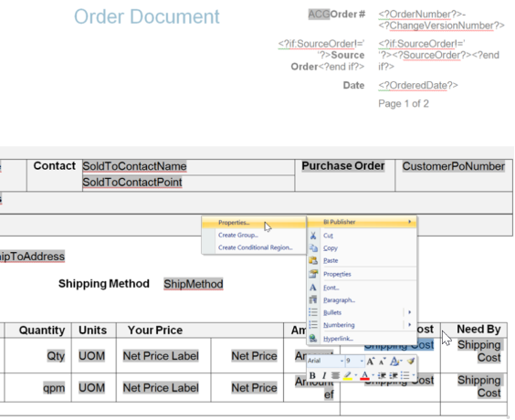Open the font size 9 dropdown
This screenshot has width=515, height=420.
pyautogui.click(x=362, y=362)
